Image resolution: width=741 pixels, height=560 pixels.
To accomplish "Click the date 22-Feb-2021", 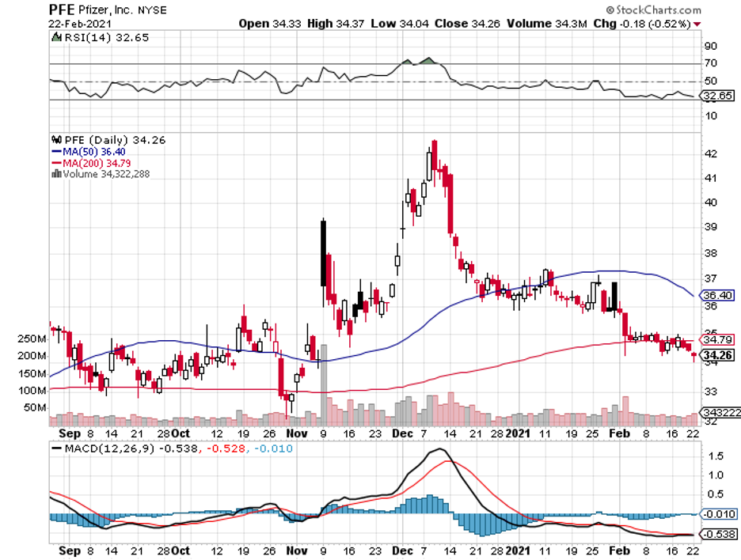I will click(80, 24).
